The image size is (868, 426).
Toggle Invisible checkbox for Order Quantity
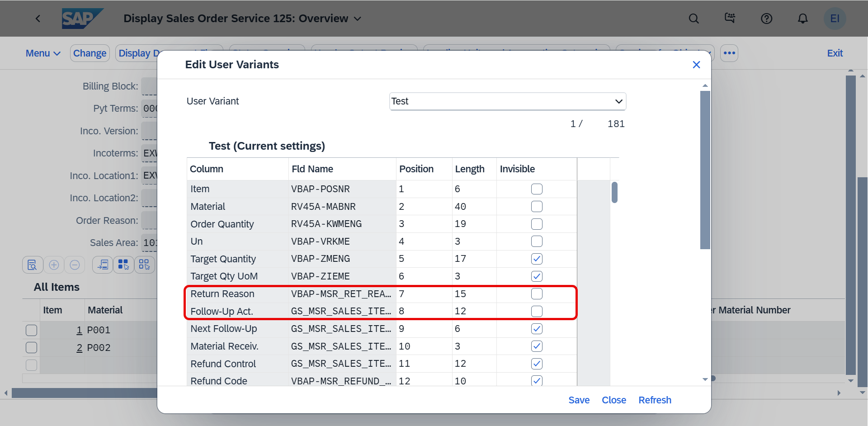point(537,224)
